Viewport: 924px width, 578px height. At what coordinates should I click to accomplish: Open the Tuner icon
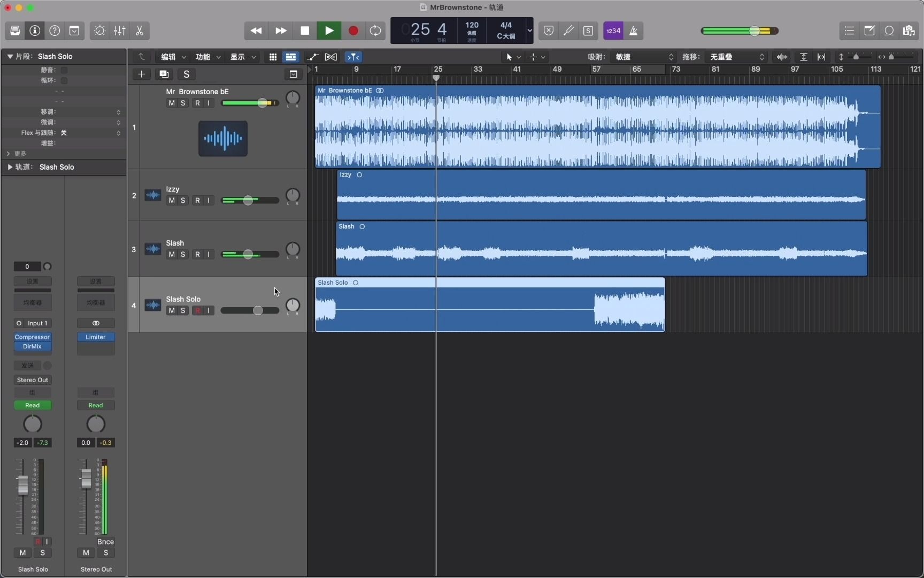point(568,31)
